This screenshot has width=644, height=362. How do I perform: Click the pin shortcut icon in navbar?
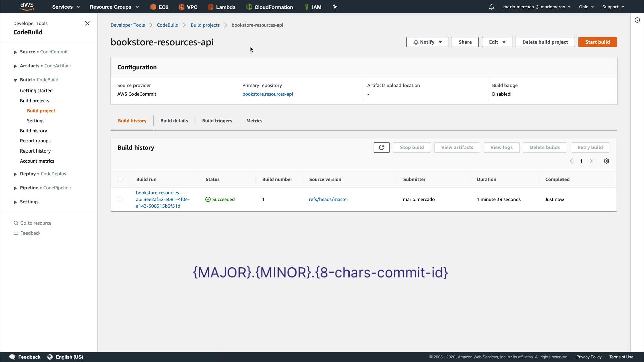[x=335, y=7]
